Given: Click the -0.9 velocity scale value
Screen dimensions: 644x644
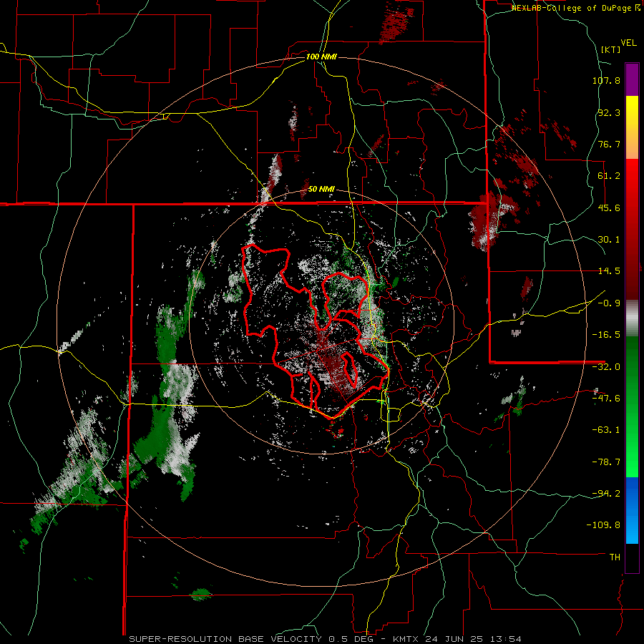Looking at the screenshot, I should point(609,303).
